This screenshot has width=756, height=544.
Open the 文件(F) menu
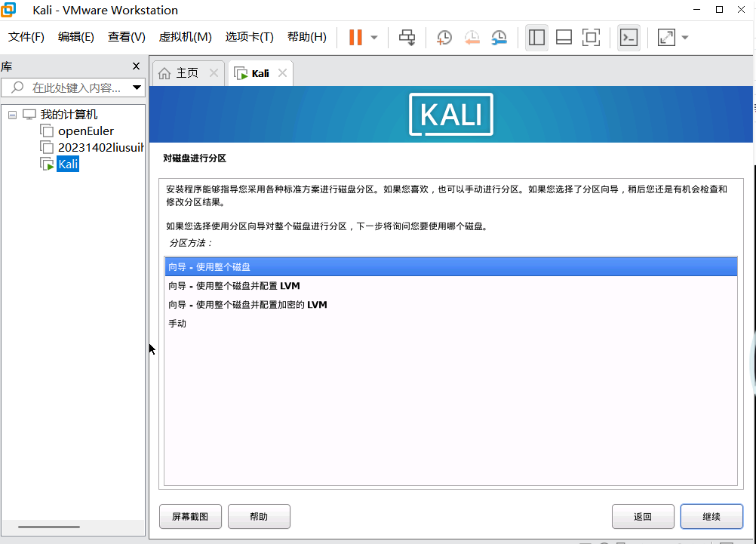(26, 37)
